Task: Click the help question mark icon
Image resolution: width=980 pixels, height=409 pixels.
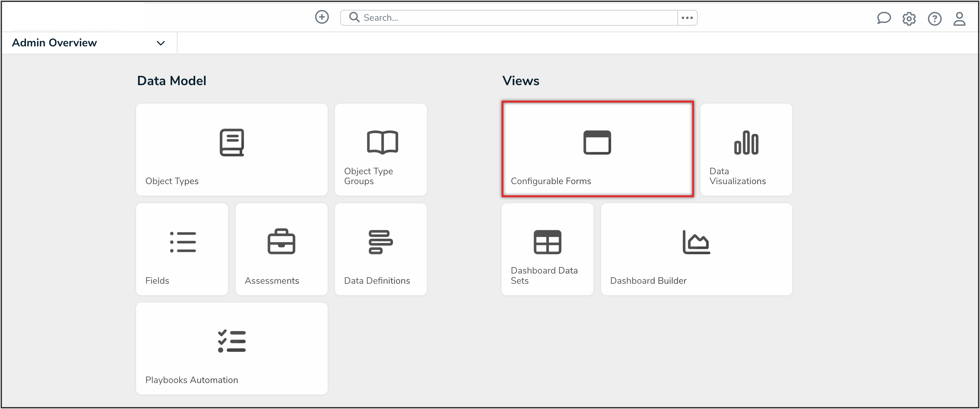Action: [935, 19]
